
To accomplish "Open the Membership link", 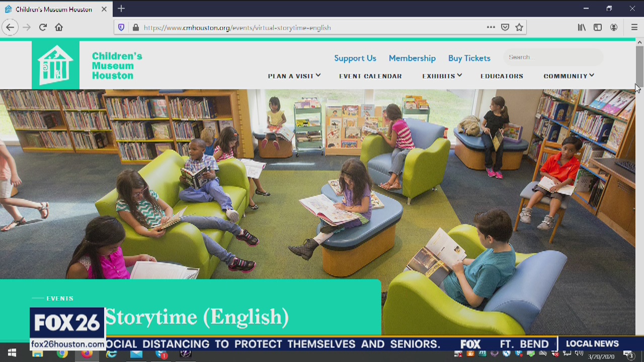I will (x=412, y=58).
